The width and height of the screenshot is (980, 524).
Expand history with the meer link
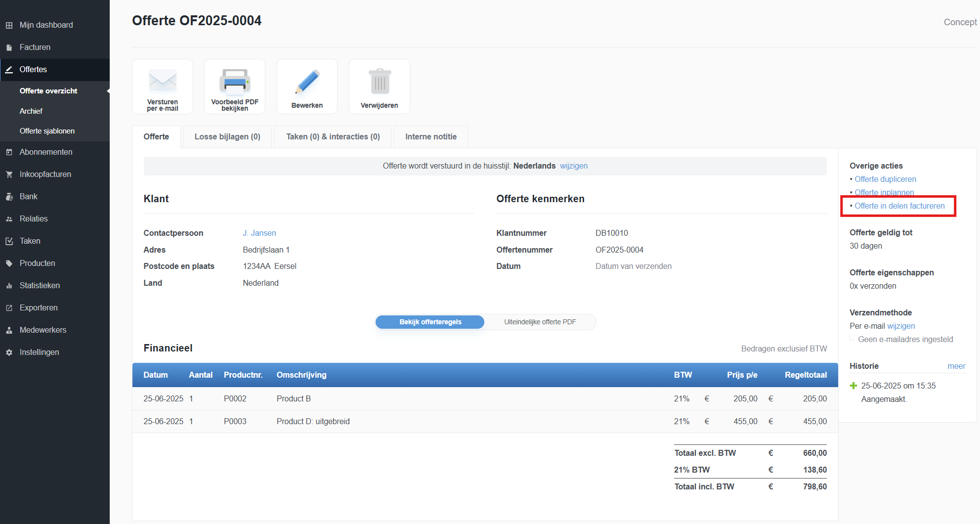pyautogui.click(x=956, y=366)
